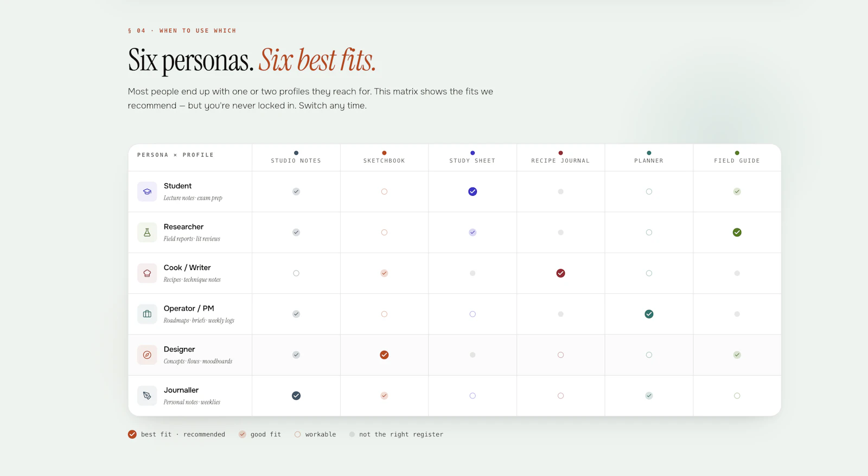Click Journaller workable circle under Study Sheet
This screenshot has width=868, height=476.
coord(473,396)
